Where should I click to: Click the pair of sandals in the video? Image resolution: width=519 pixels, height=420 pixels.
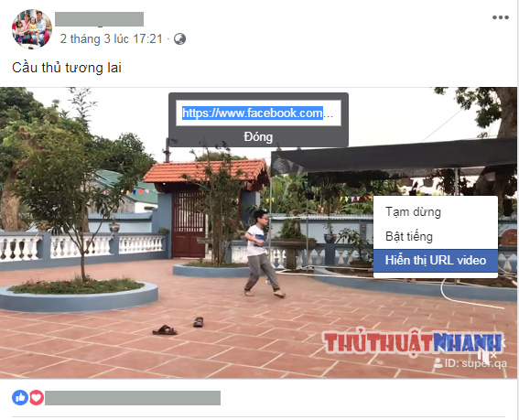pos(178,326)
